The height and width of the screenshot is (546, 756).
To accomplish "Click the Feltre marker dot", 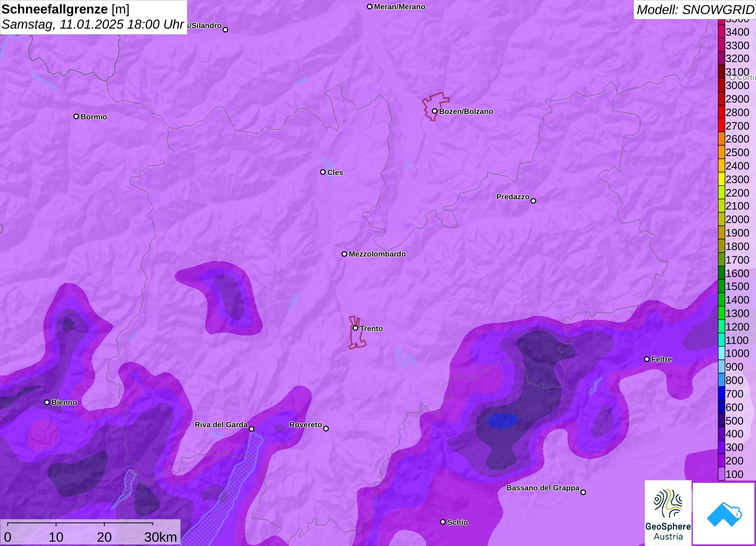I will pyautogui.click(x=647, y=359).
